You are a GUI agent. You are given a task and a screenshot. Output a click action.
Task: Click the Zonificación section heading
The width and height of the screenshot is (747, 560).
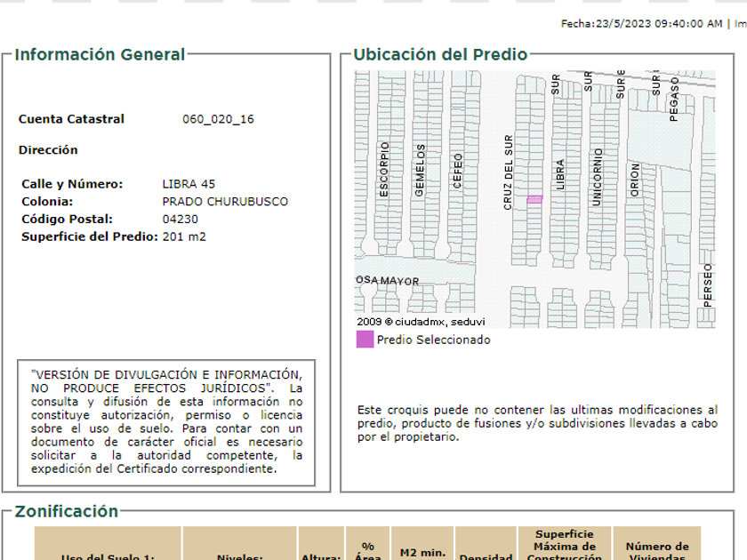67,511
